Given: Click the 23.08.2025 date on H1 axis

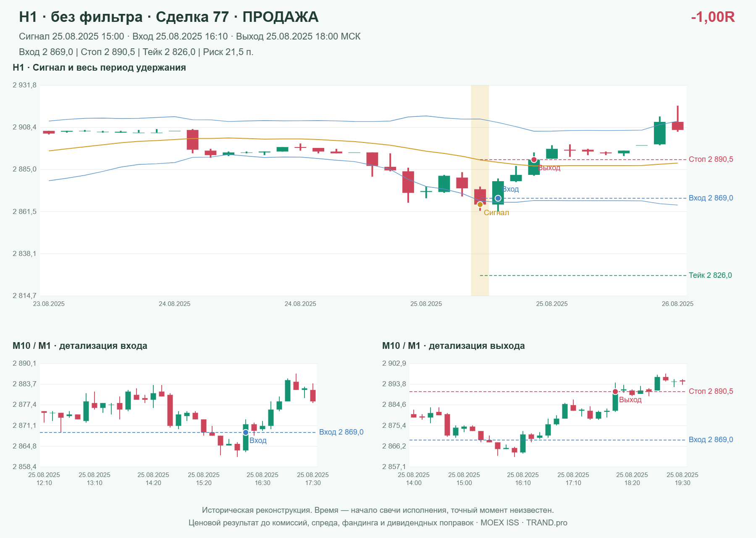Looking at the screenshot, I should [x=49, y=304].
